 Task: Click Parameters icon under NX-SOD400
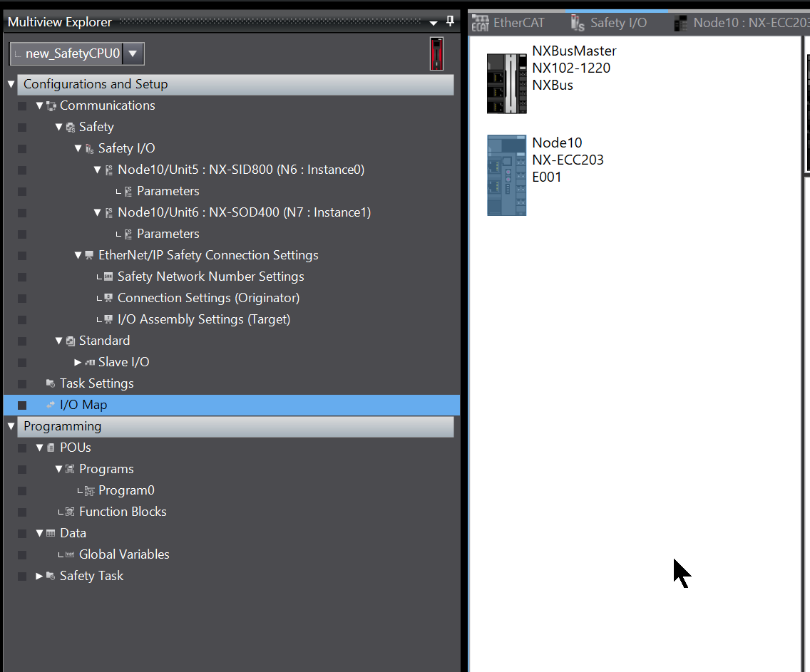click(x=128, y=234)
